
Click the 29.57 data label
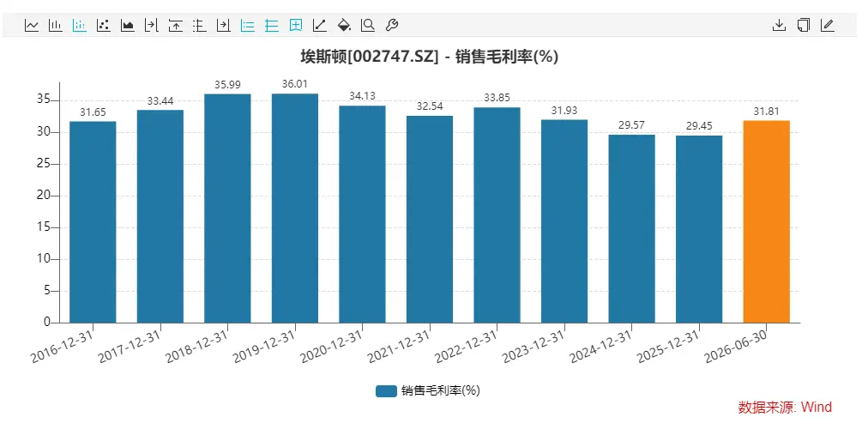(x=631, y=125)
